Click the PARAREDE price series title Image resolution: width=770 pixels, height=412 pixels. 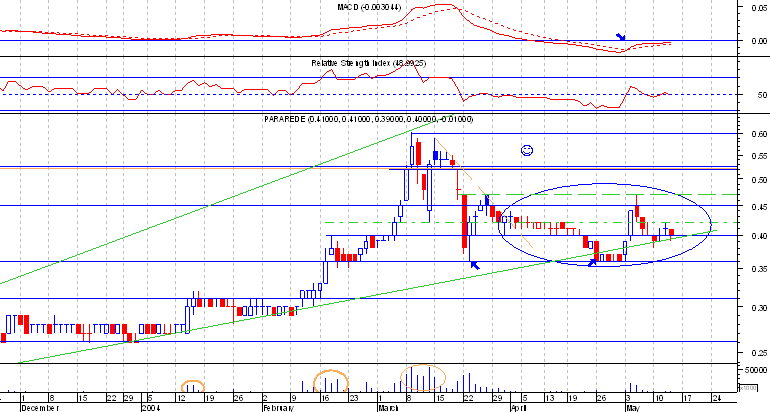click(369, 119)
